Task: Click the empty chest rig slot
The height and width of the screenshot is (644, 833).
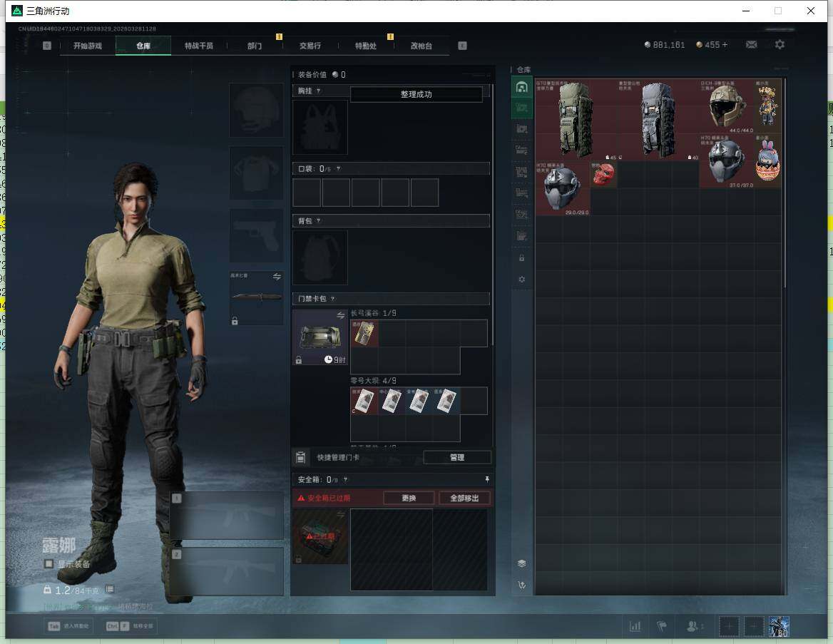Action: pos(320,127)
